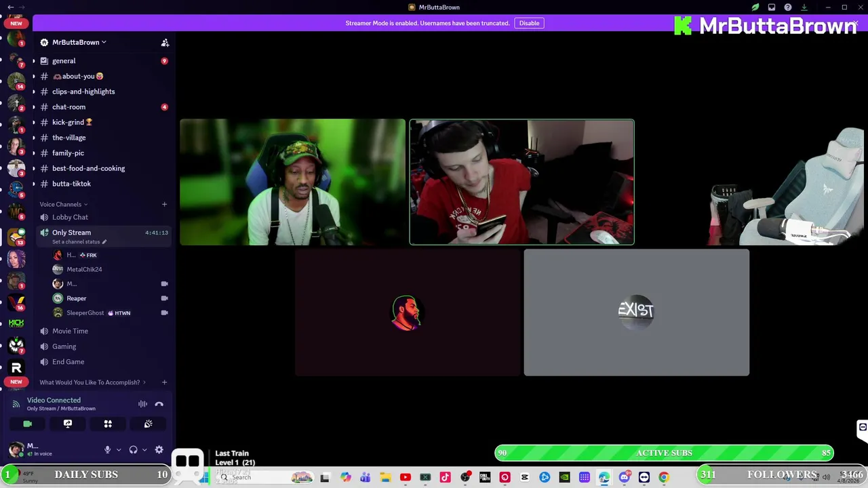Expand the kick-grind channel arrow
Viewport: 868px width, 488px height.
click(x=33, y=123)
